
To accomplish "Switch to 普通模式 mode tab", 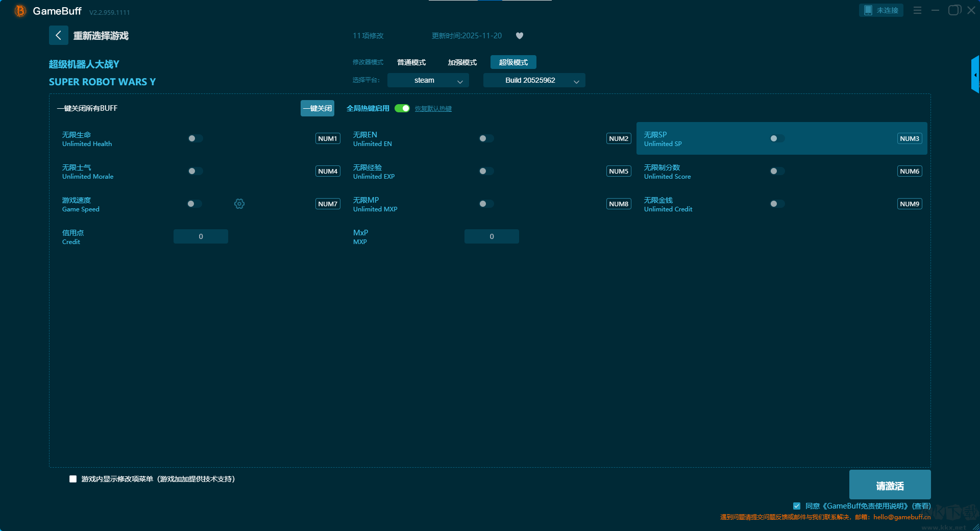I will coord(411,62).
